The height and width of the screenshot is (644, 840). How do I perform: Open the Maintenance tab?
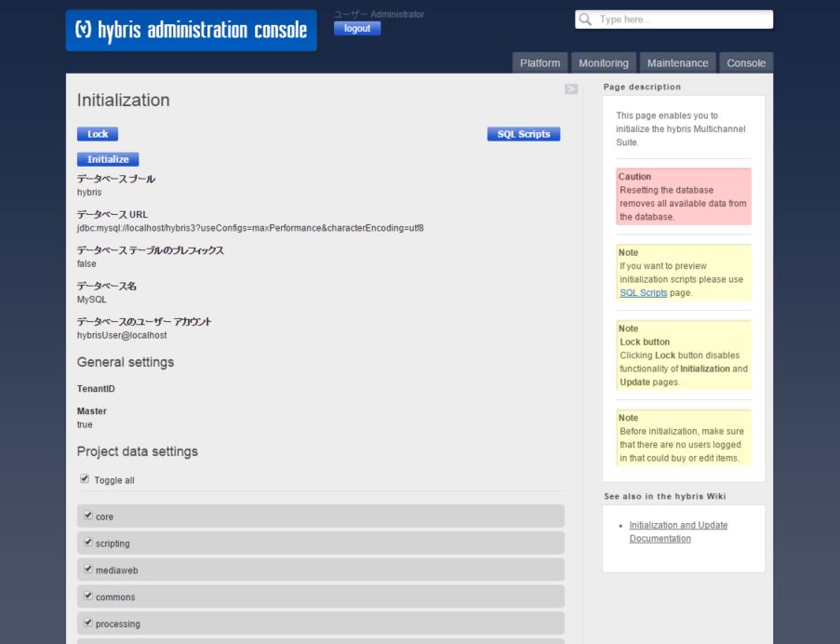(x=677, y=63)
